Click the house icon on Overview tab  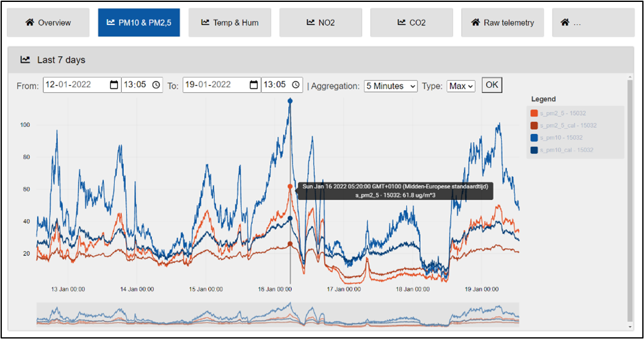click(x=30, y=22)
